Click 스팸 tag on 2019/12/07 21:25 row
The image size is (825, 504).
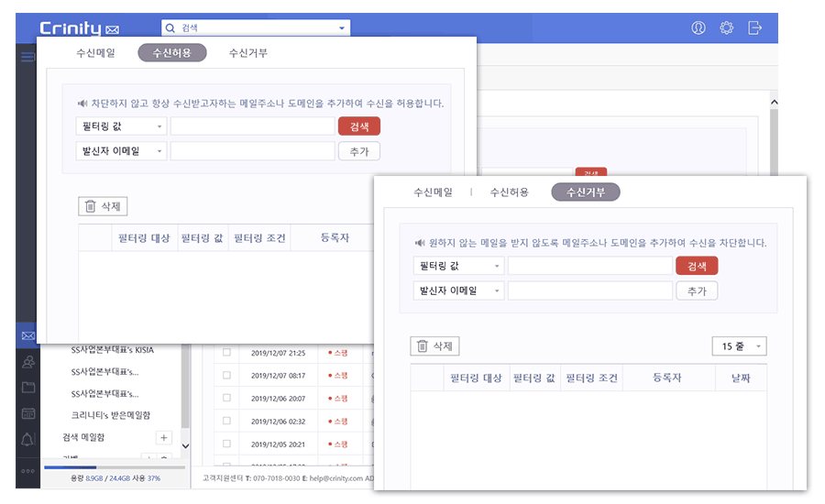(x=337, y=353)
